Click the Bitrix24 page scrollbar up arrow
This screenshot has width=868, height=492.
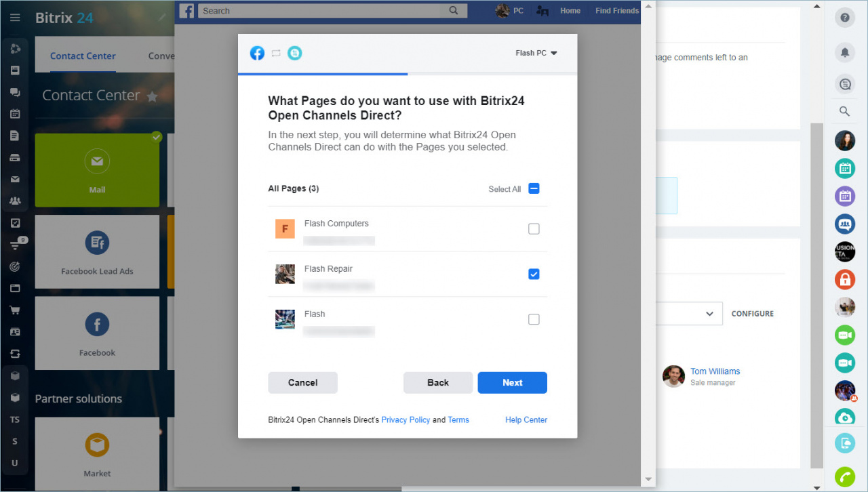[x=817, y=7]
